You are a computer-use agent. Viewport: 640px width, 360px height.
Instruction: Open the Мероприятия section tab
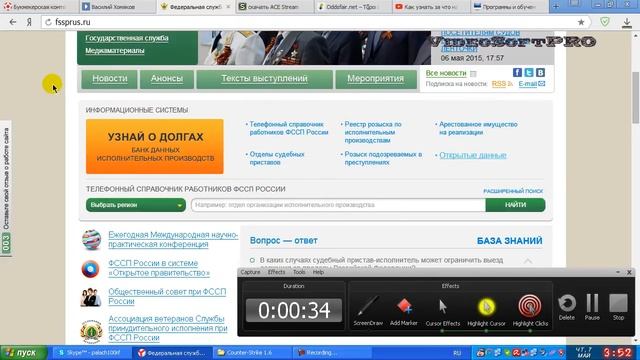point(376,79)
